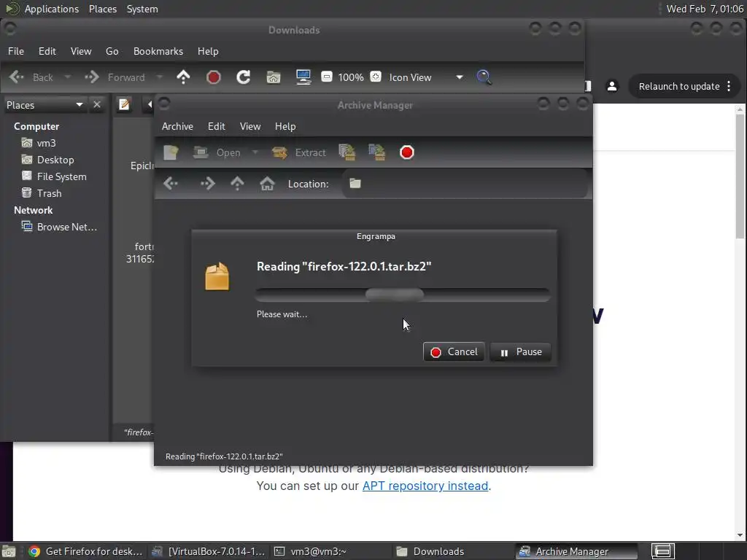
Task: Select vm3 home in Places sidebar
Action: [x=46, y=143]
